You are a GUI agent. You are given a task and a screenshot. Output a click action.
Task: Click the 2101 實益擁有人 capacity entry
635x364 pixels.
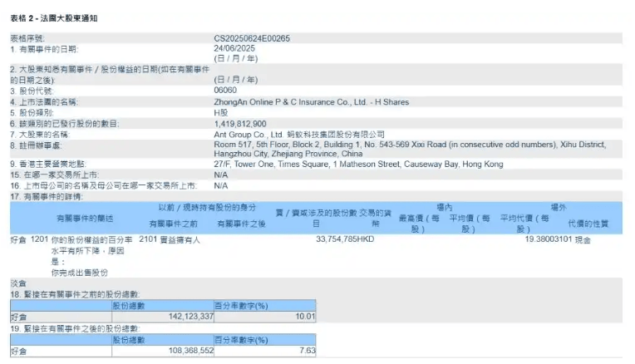tap(170, 239)
